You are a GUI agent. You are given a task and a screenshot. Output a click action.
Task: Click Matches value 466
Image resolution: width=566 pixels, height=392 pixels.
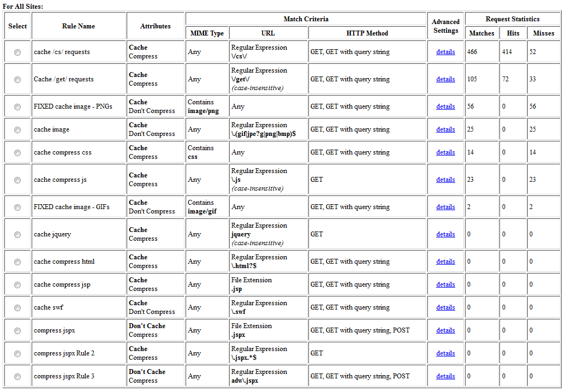[472, 52]
